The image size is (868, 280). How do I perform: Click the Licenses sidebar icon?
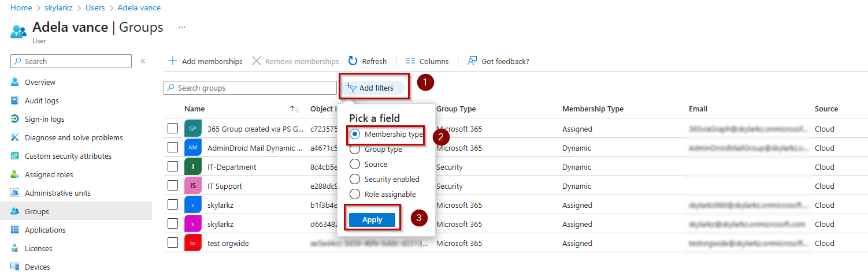pos(15,248)
